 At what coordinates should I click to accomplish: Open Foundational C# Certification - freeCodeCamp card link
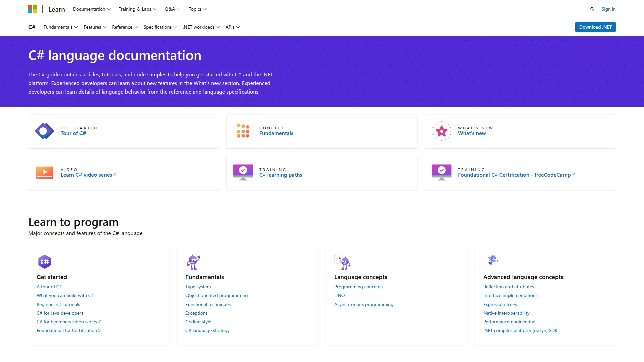pos(516,175)
